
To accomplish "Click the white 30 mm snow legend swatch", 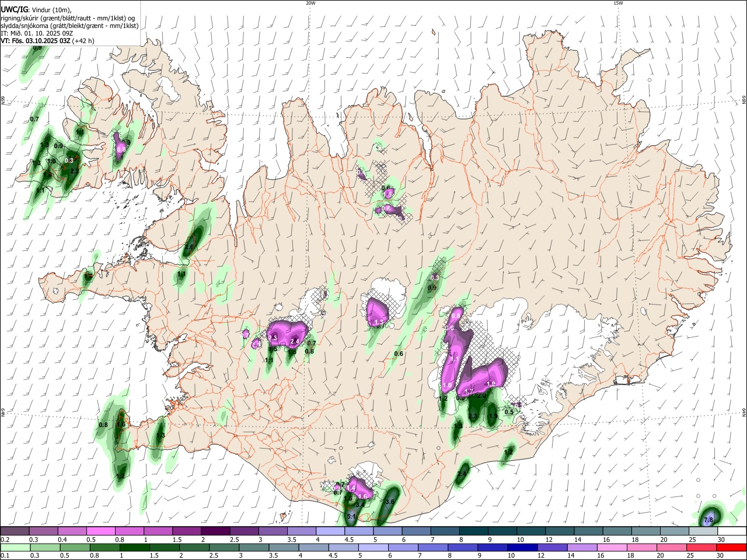I will [732, 531].
